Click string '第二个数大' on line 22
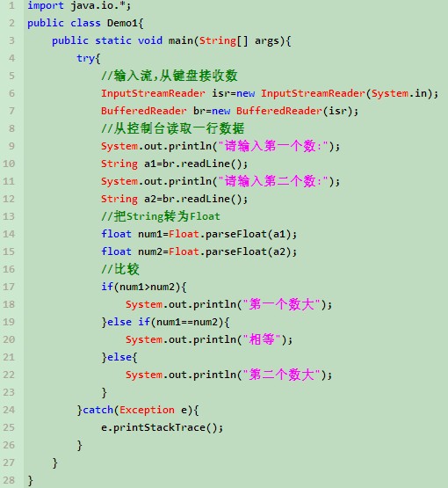Screen dimensions: 448x488 (x=281, y=375)
